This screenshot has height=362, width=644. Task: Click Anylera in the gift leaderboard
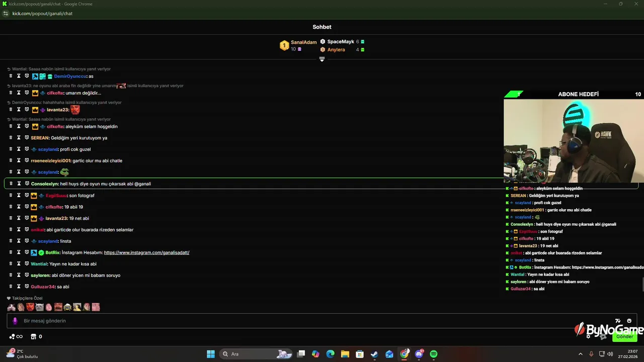(336, 50)
